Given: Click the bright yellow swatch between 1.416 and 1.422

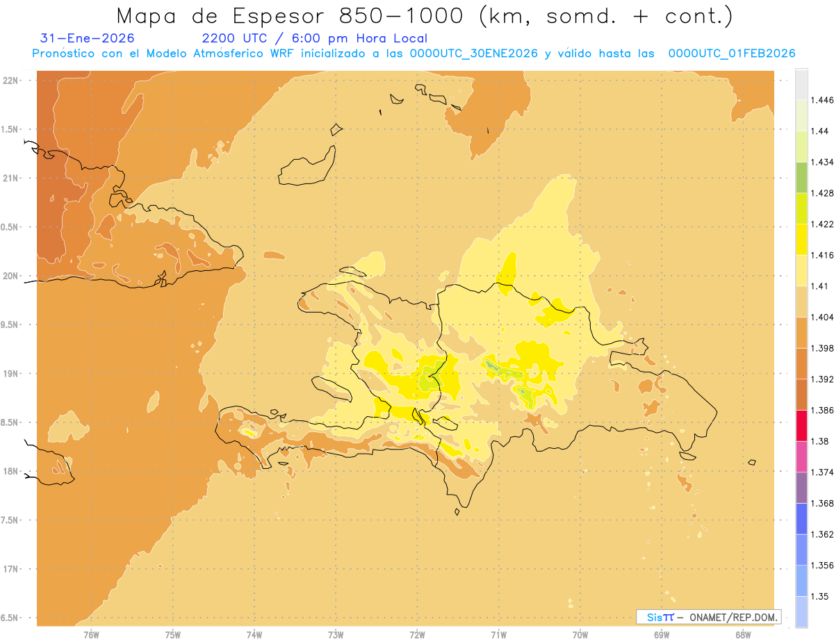Looking at the screenshot, I should point(801,239).
